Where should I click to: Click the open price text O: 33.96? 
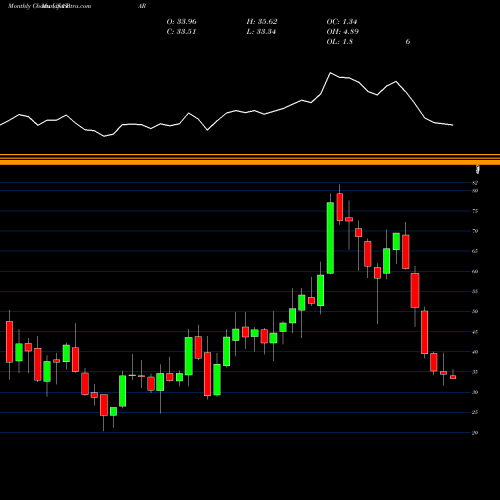[x=181, y=22]
